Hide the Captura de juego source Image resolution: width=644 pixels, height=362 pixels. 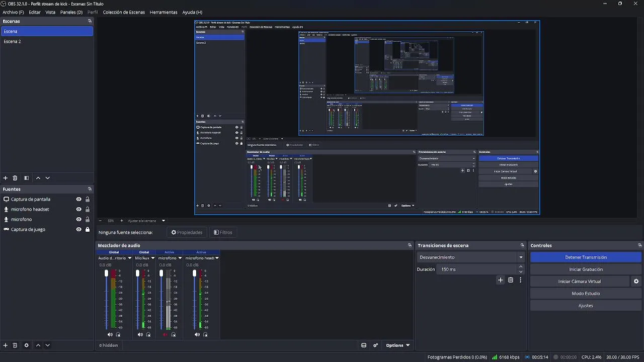click(78, 229)
